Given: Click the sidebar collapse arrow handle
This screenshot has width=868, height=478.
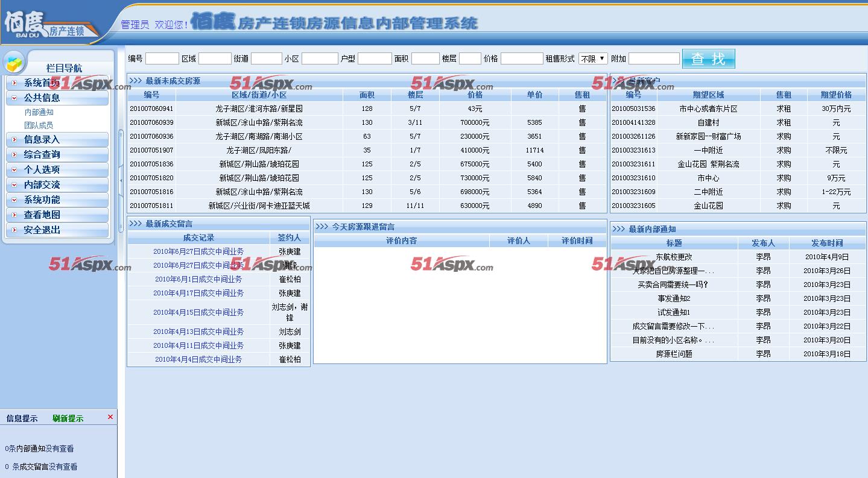Looking at the screenshot, I should pyautogui.click(x=121, y=179).
